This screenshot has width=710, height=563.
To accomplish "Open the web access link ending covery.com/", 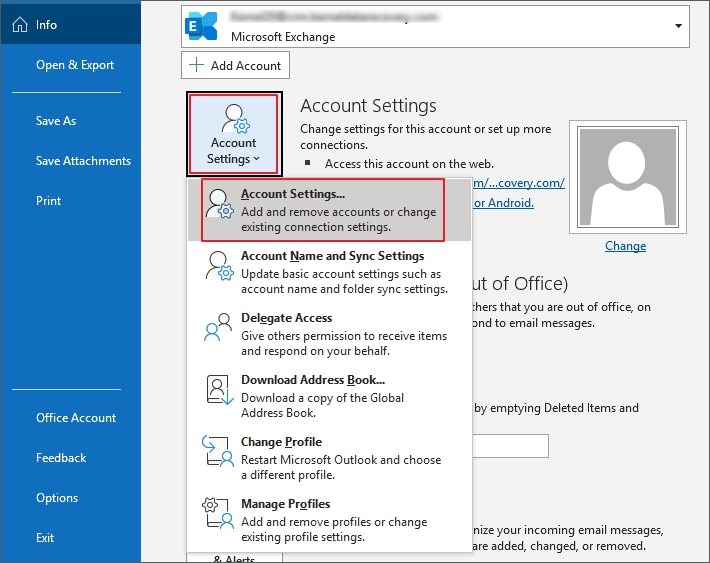I will (519, 183).
